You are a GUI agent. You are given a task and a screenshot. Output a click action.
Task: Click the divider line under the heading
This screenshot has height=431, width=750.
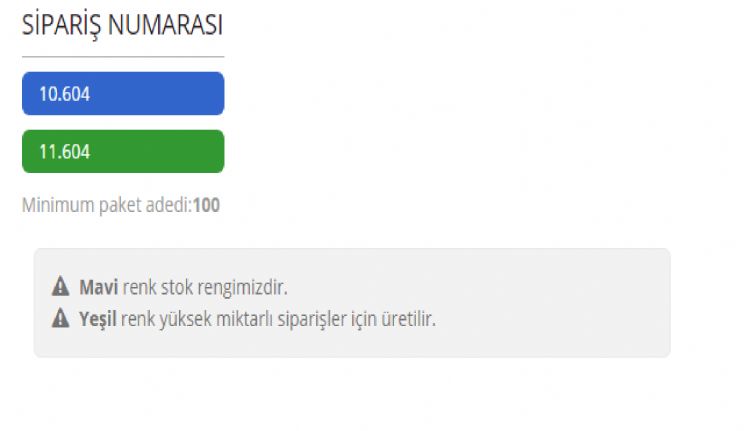click(x=123, y=57)
